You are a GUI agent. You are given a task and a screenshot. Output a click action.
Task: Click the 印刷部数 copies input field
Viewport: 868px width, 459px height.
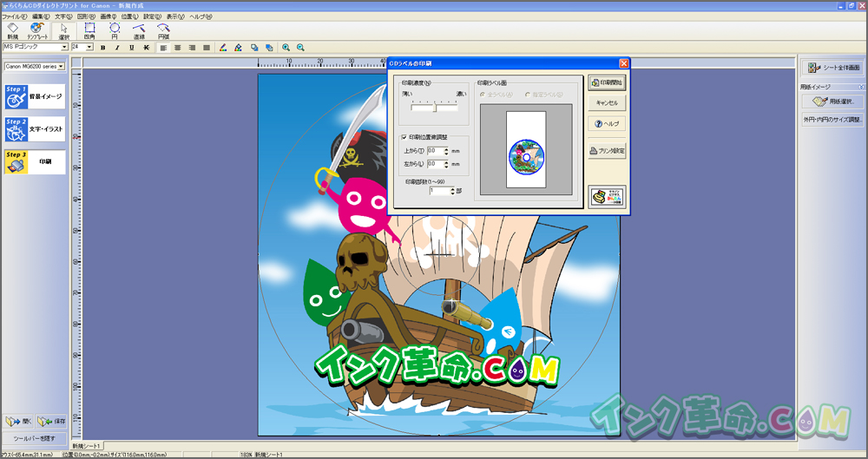[x=439, y=191]
